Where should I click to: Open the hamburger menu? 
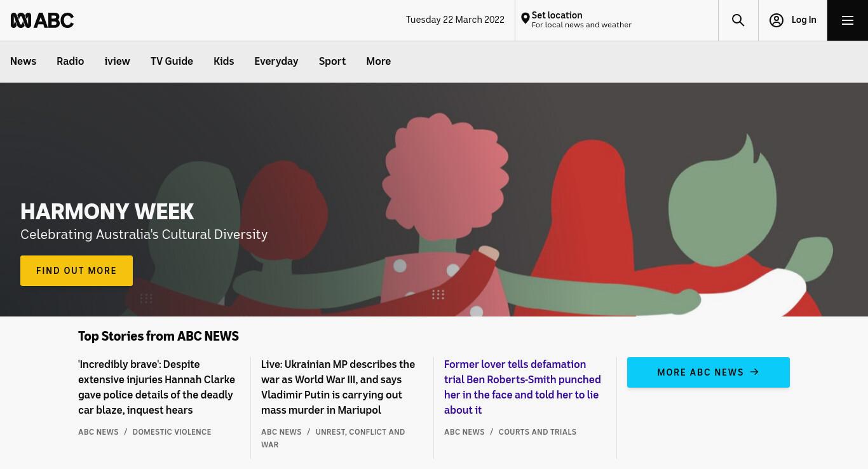(x=847, y=20)
